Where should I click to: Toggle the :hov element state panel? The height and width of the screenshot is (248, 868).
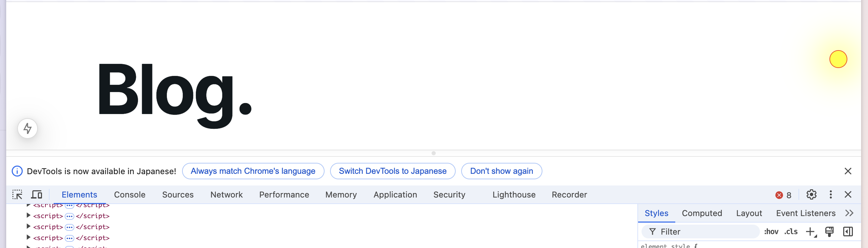tap(771, 232)
